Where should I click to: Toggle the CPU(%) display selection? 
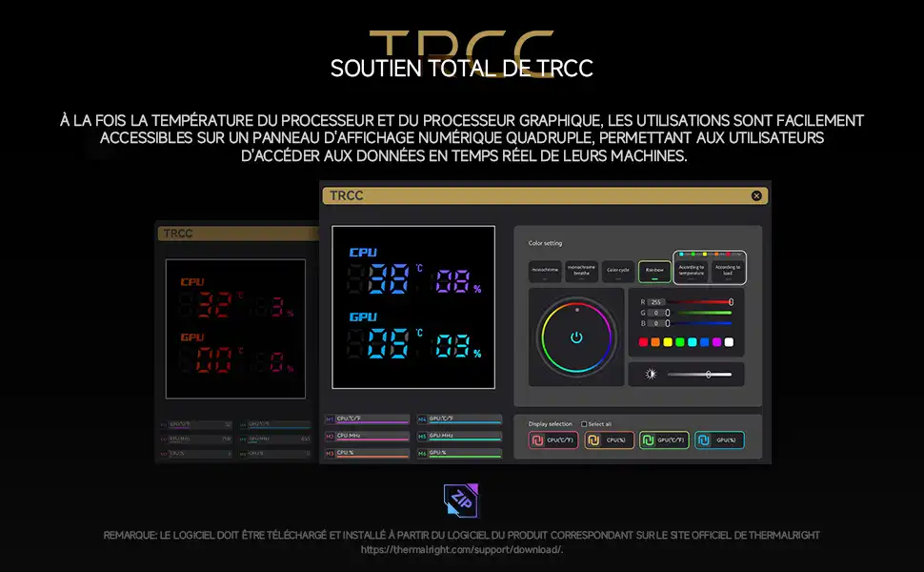[609, 440]
